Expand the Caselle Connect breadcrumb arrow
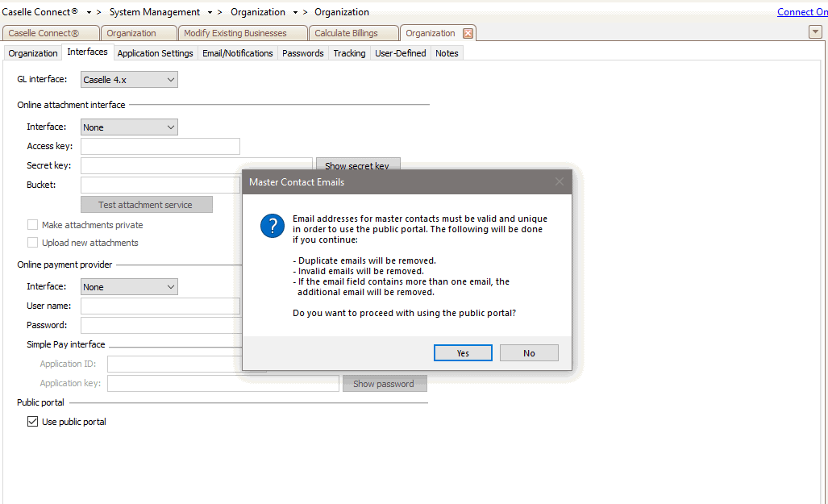The image size is (828, 504). (89, 13)
